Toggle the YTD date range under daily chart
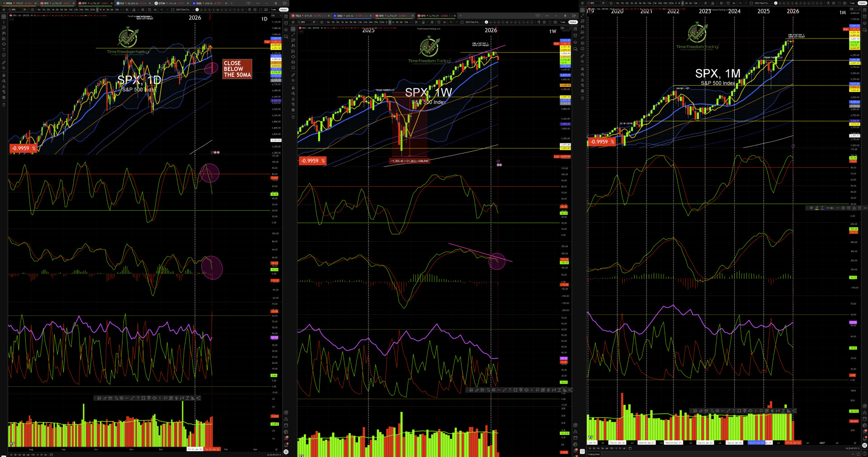 (x=33, y=455)
